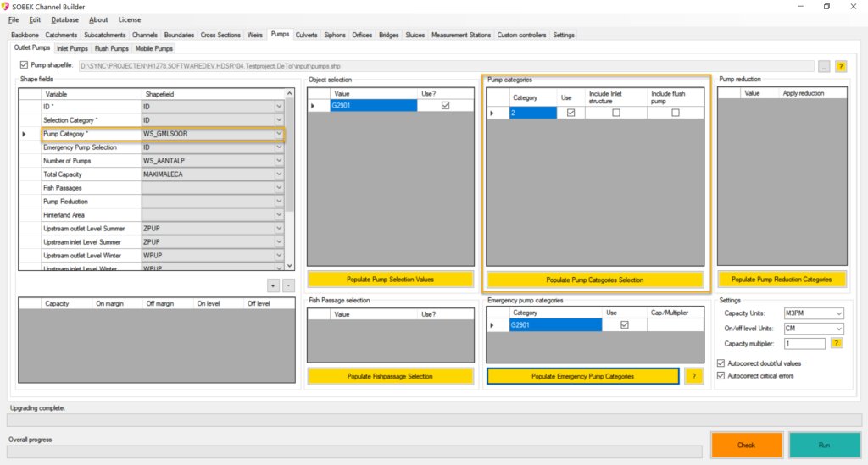The width and height of the screenshot is (868, 465).
Task: Click the Capacity multiplier input field
Action: click(804, 343)
